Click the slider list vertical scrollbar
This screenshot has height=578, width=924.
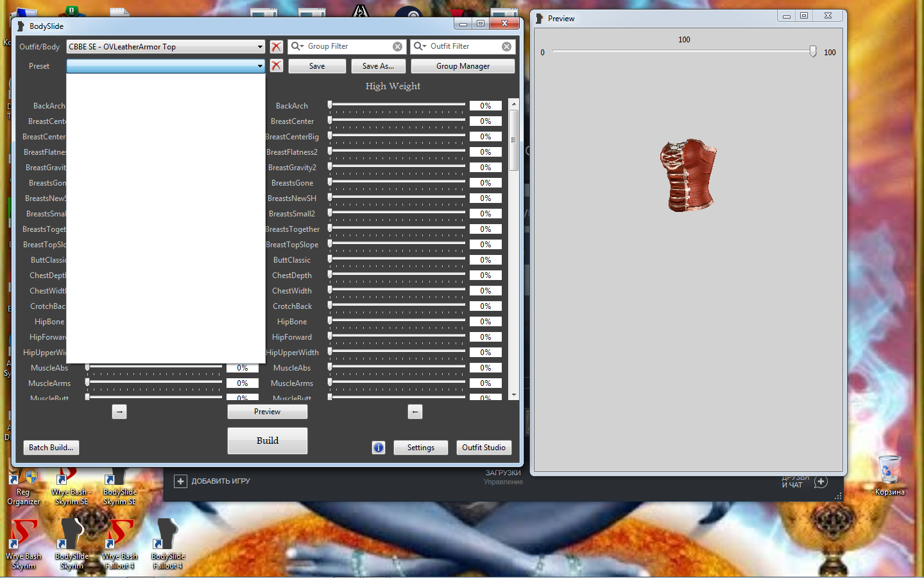pos(513,140)
